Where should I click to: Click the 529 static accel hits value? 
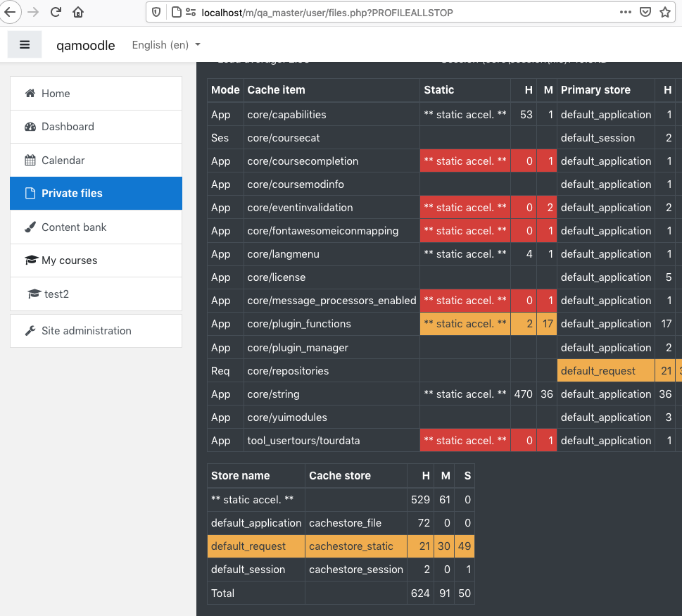pos(420,500)
